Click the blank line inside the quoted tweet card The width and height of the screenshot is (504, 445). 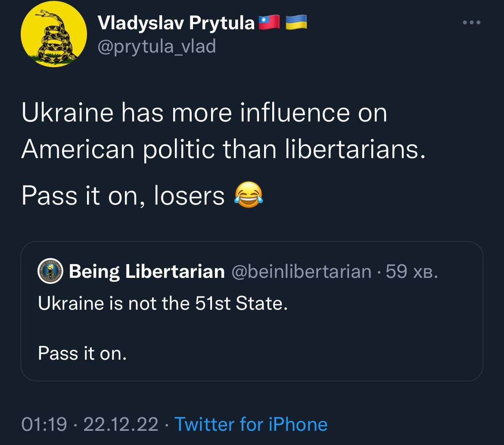coord(252,329)
